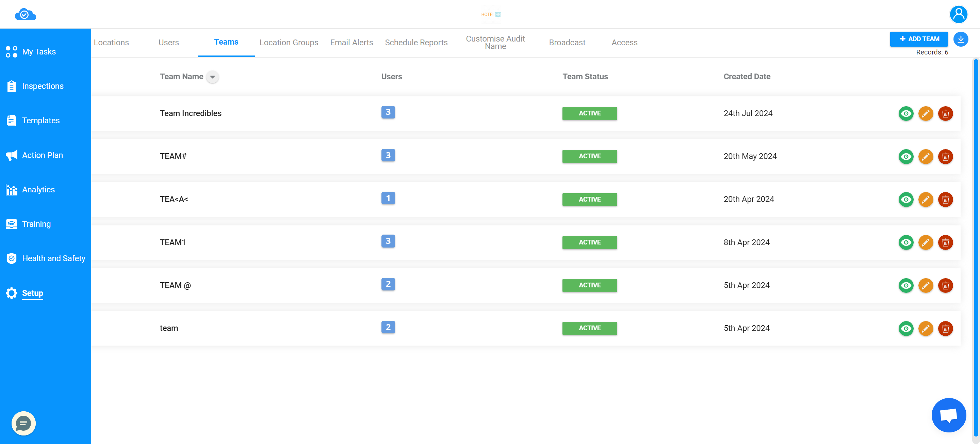Open Health and Safety section
This screenshot has height=444, width=980.
coord(46,258)
